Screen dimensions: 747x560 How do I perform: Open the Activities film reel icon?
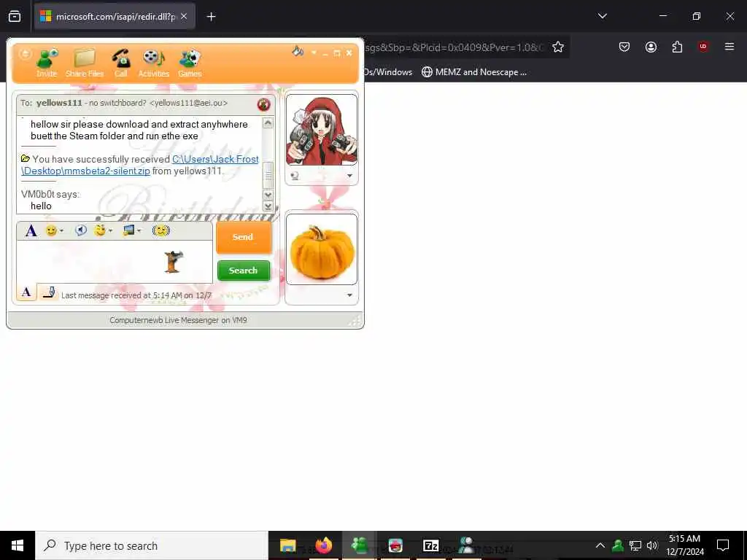(153, 63)
